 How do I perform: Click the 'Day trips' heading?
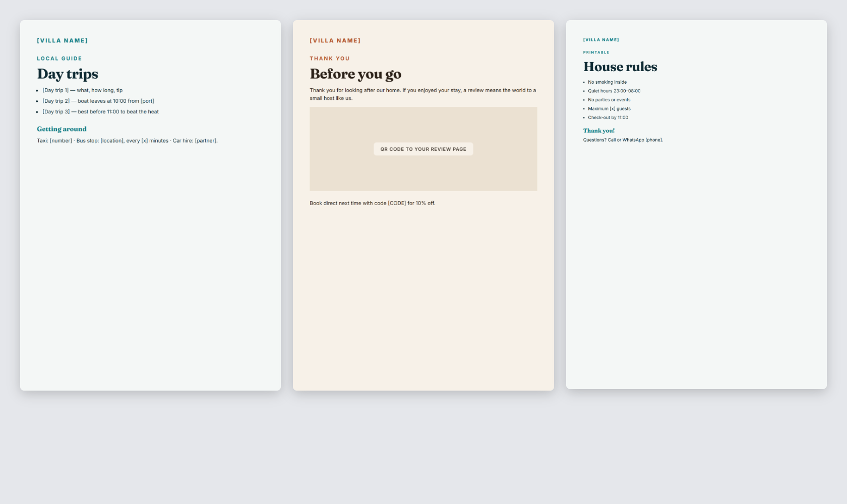click(x=68, y=74)
